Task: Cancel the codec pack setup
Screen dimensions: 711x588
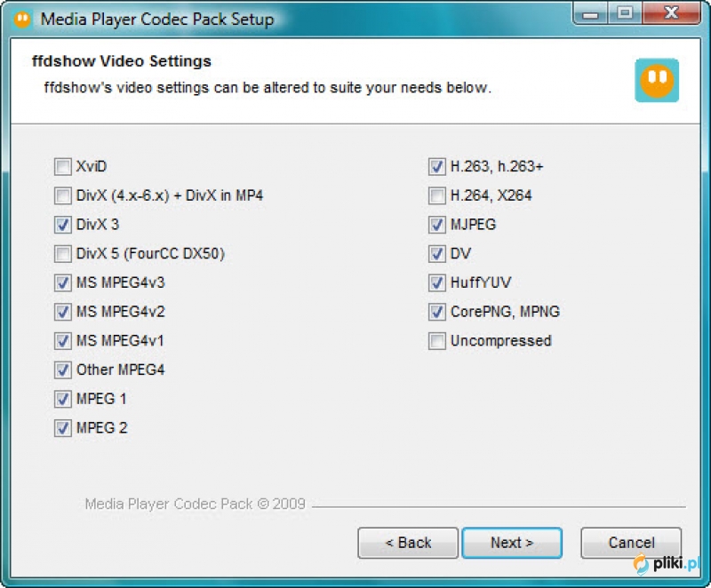Action: pos(631,543)
